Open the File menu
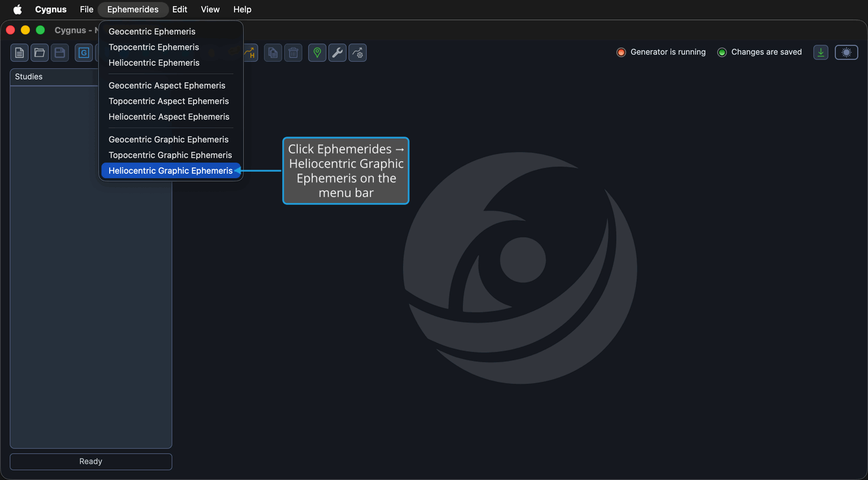Screen dimensions: 868x480 pos(86,10)
